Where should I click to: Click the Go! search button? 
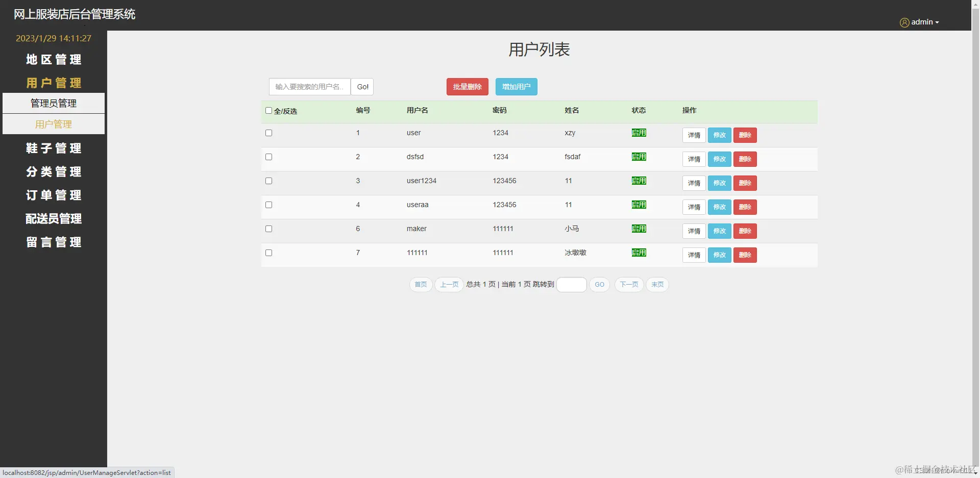pyautogui.click(x=362, y=87)
